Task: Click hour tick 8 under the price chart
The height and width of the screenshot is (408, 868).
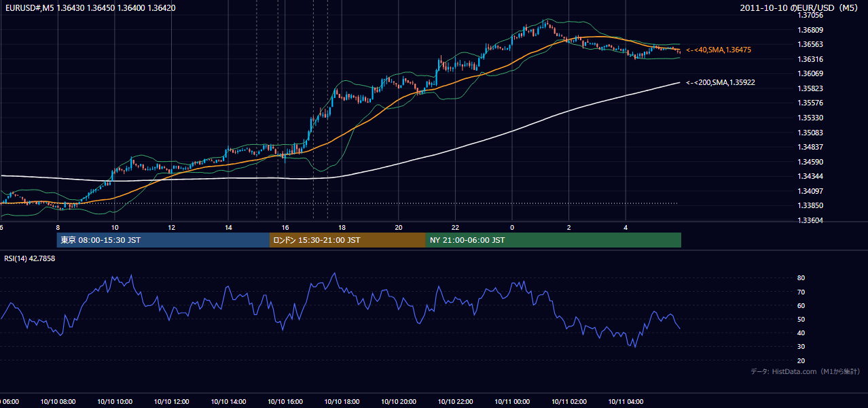Action: 58,228
